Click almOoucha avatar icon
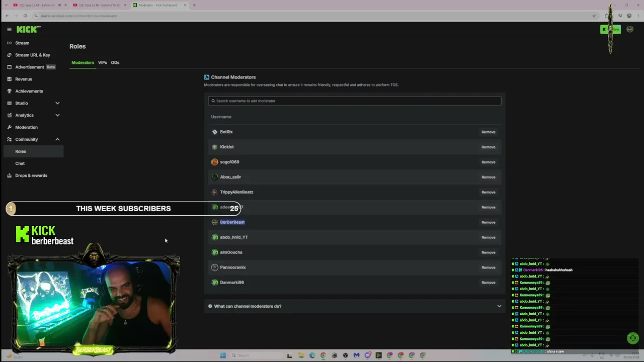This screenshot has height=362, width=644. point(215,252)
